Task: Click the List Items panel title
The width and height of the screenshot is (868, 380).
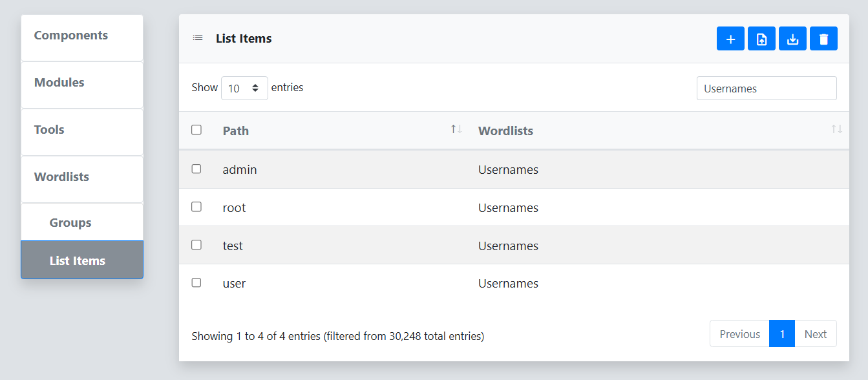Action: 244,39
